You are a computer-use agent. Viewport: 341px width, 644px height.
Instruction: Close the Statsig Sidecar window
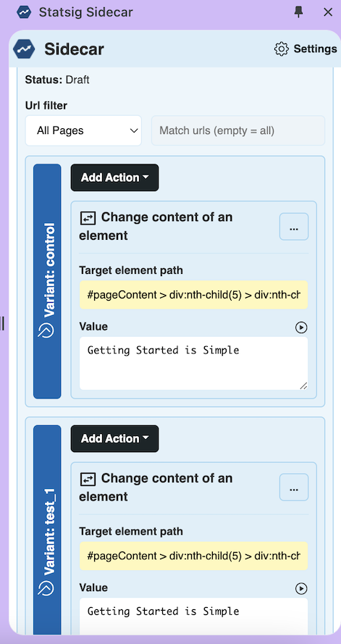328,12
